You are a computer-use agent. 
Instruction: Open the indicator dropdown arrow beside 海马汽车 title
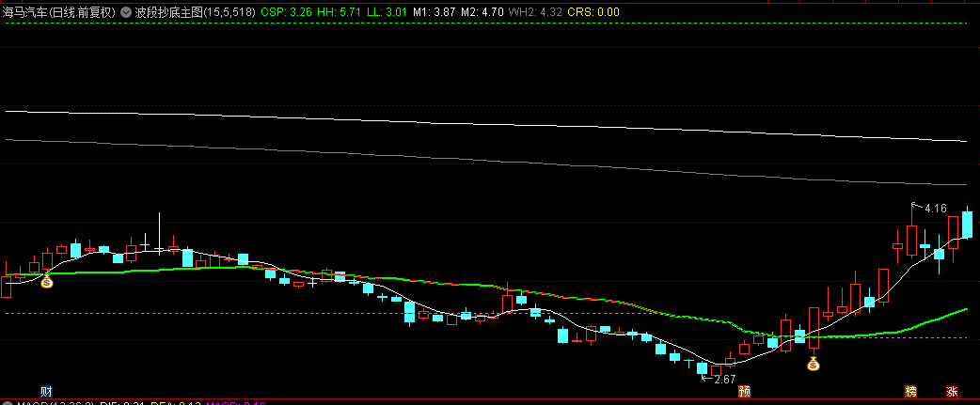click(126, 12)
